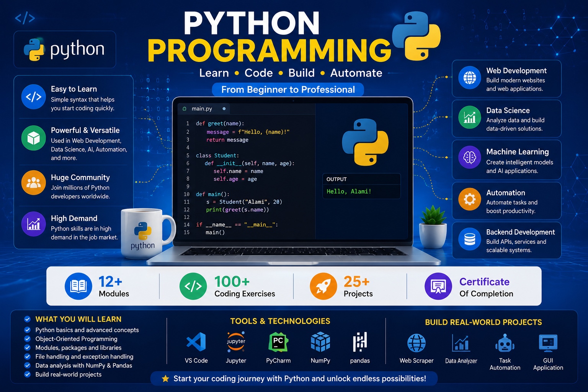
Task: Click the Backend Development database icon
Action: tap(470, 239)
